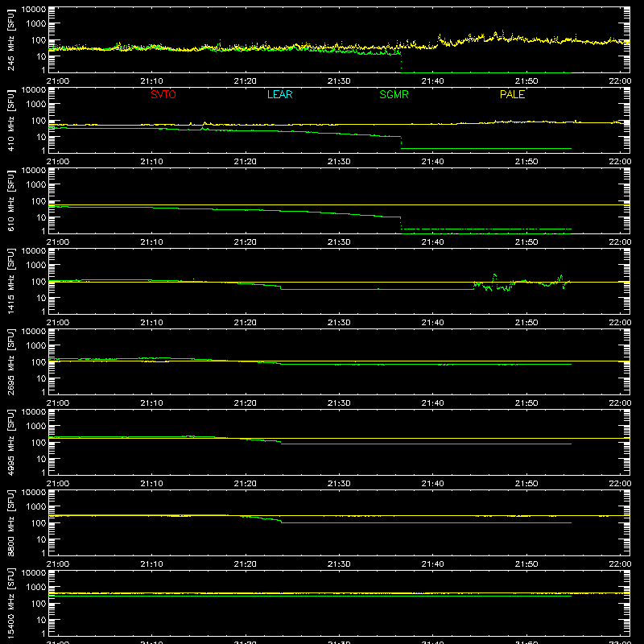This screenshot has height=644, width=644.
Task: Click the 10 y-axis label of 1415 MHz panel
Action: coord(41,298)
